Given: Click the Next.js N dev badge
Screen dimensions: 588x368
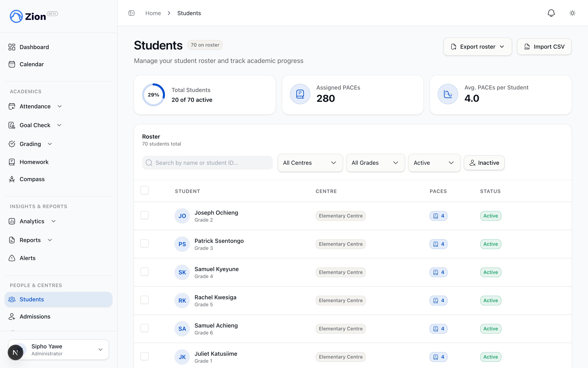Looking at the screenshot, I should pyautogui.click(x=15, y=352).
